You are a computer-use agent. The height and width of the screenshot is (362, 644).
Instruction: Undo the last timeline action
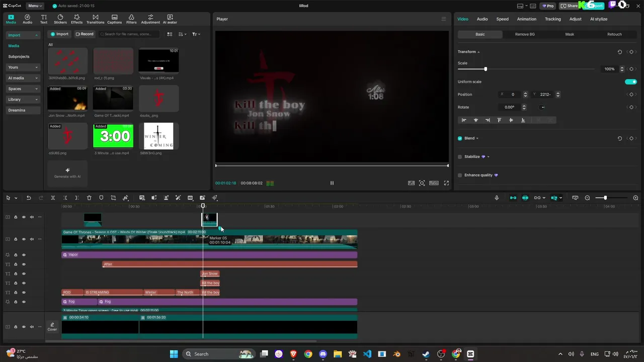point(29,198)
